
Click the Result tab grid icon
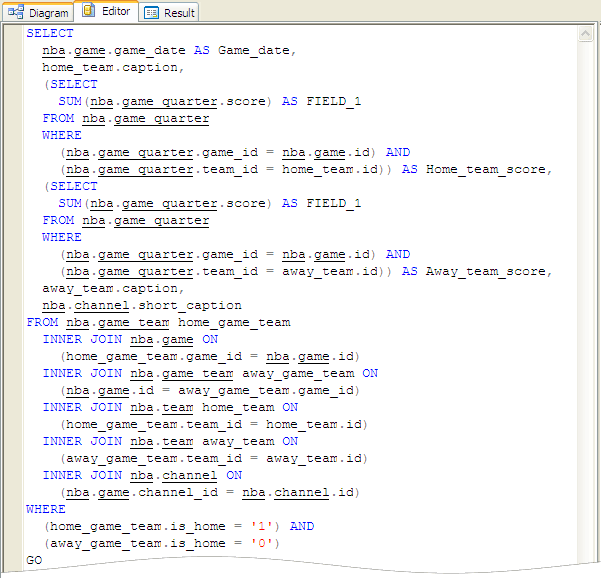coord(151,13)
